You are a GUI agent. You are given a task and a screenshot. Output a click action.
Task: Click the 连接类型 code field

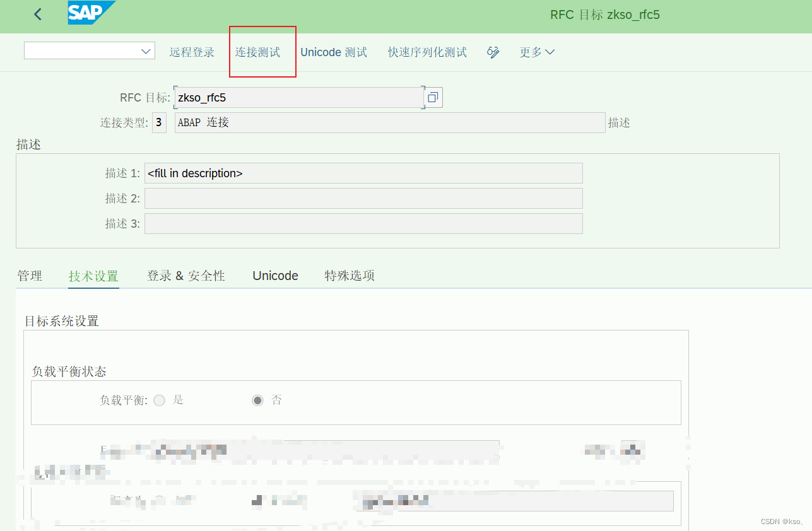point(159,122)
